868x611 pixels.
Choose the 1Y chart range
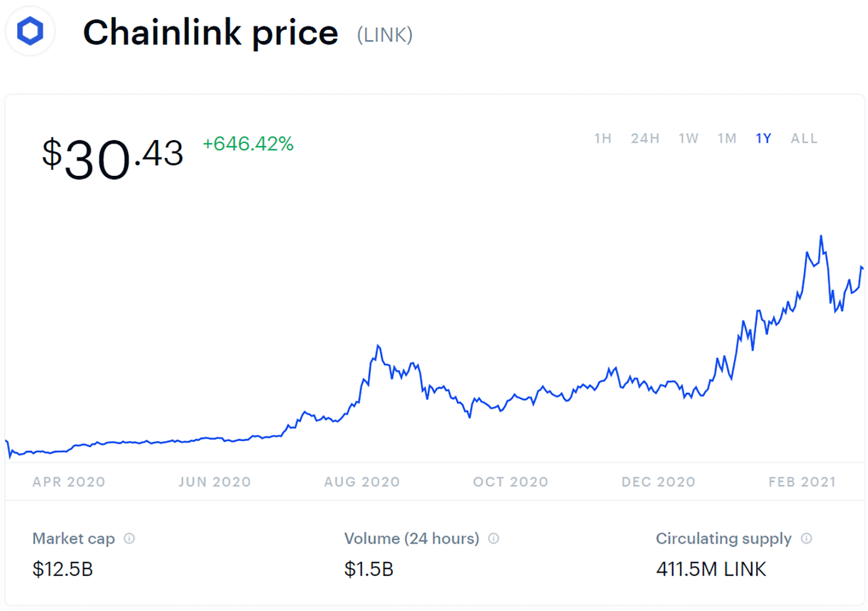pyautogui.click(x=763, y=139)
